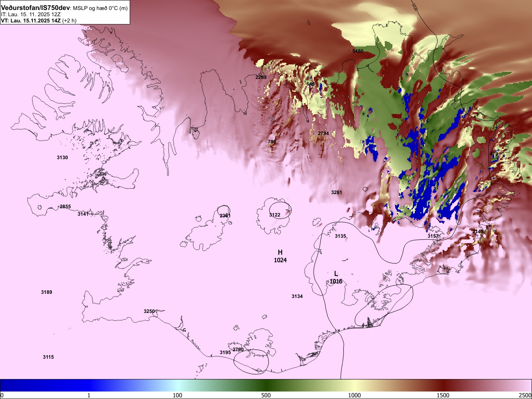Click the legend tick label 100
Viewport: 532px width, 399px height.
pos(177,395)
